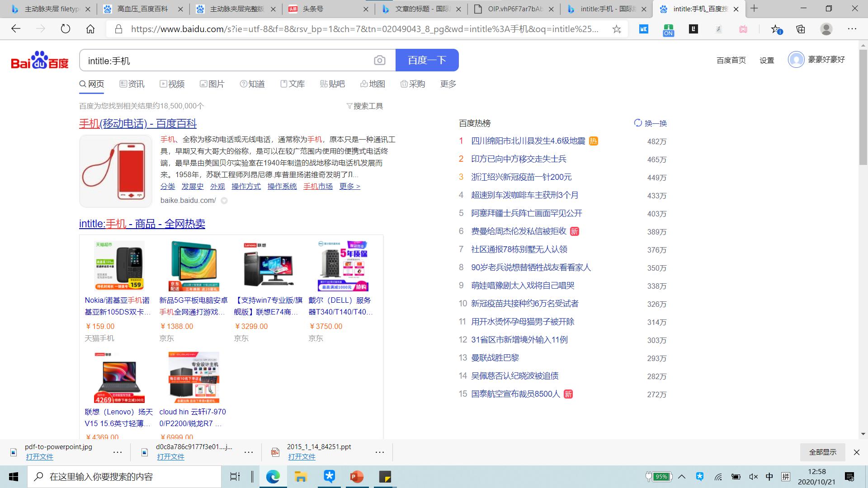Mute audio via the system tray speaker icon
Screen dimensions: 868x488
[753, 476]
